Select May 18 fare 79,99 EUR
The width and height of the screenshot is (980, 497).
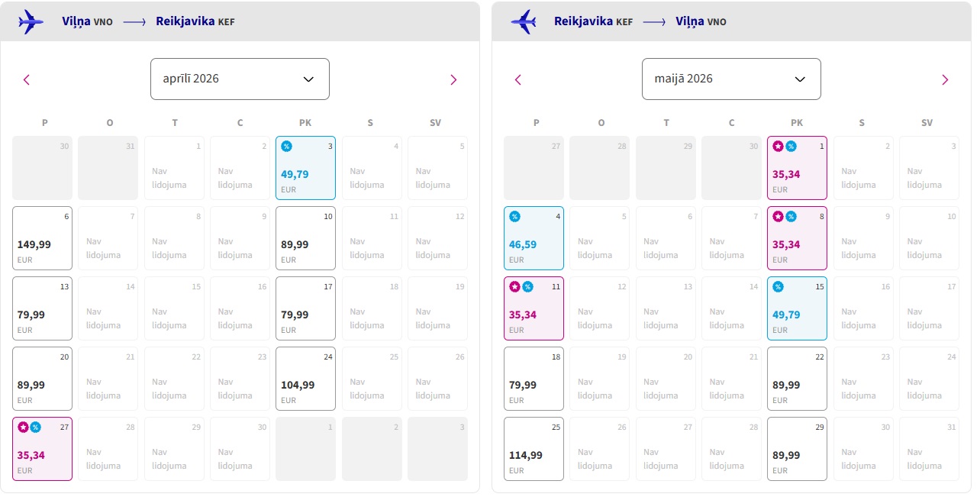(534, 379)
